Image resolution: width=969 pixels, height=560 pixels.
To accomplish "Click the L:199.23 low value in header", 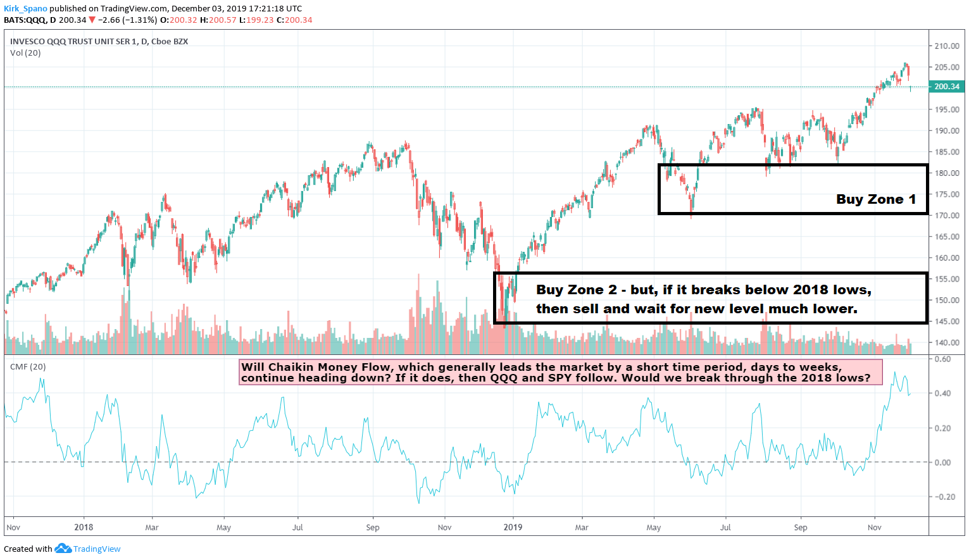I will pyautogui.click(x=256, y=20).
